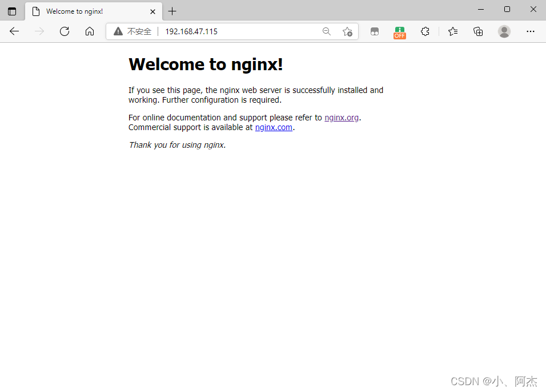546x392 pixels.
Task: Open a new tab with plus button
Action: pos(172,11)
